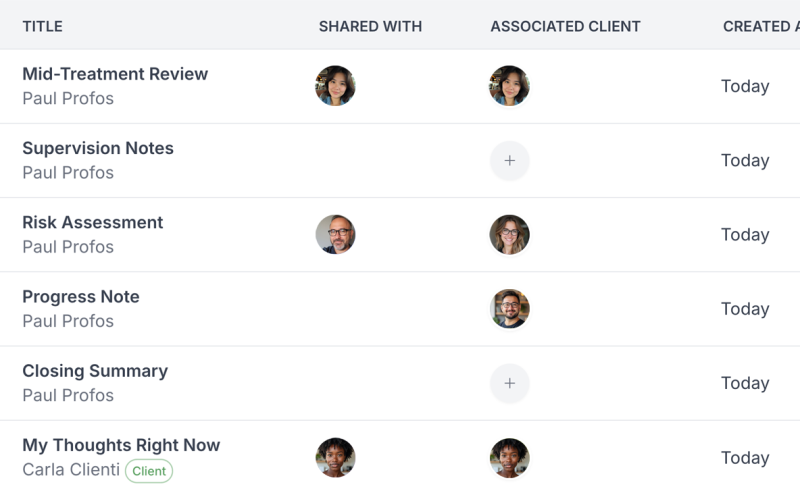The height and width of the screenshot is (495, 800).
Task: Click associated client avatar for Mid-Treatment Review
Action: click(509, 86)
